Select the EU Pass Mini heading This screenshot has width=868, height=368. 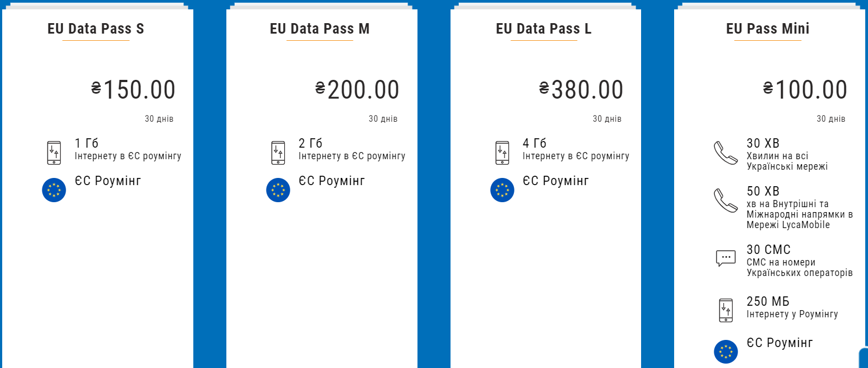coord(768,29)
